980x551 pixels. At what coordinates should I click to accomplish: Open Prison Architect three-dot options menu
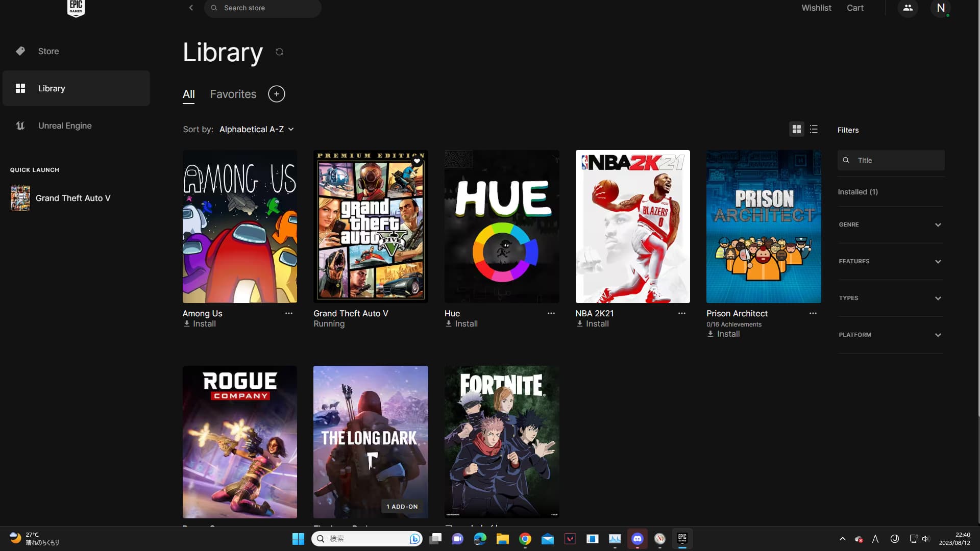click(813, 313)
